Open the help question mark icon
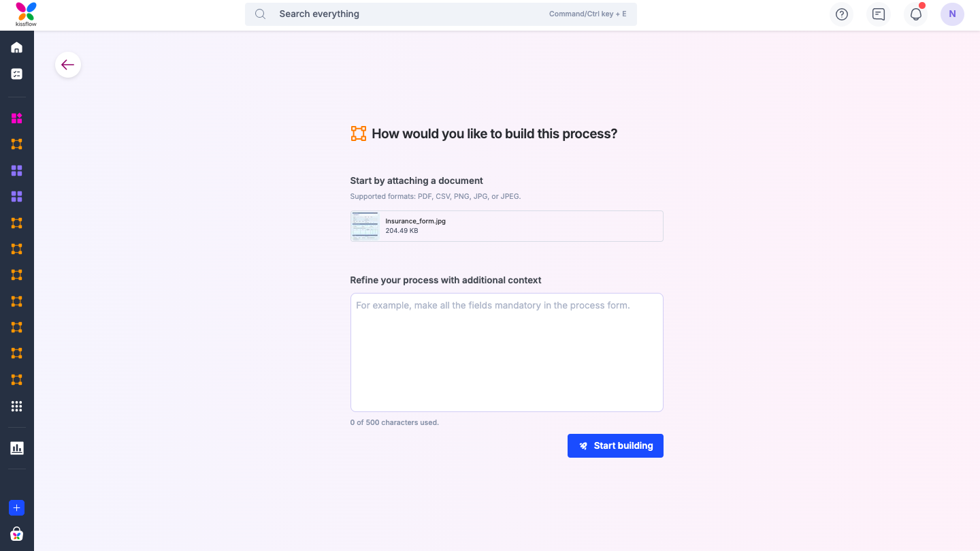This screenshot has height=551, width=980. point(842,14)
